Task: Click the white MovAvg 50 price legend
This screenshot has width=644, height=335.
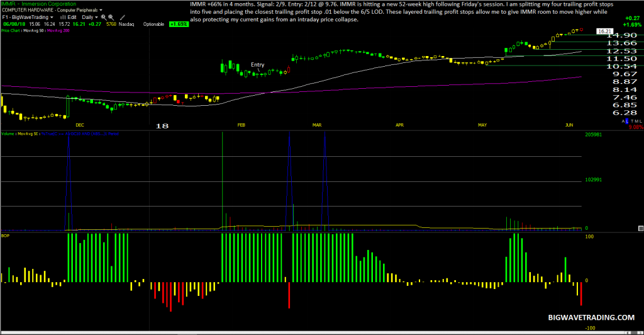Action: click(x=33, y=30)
